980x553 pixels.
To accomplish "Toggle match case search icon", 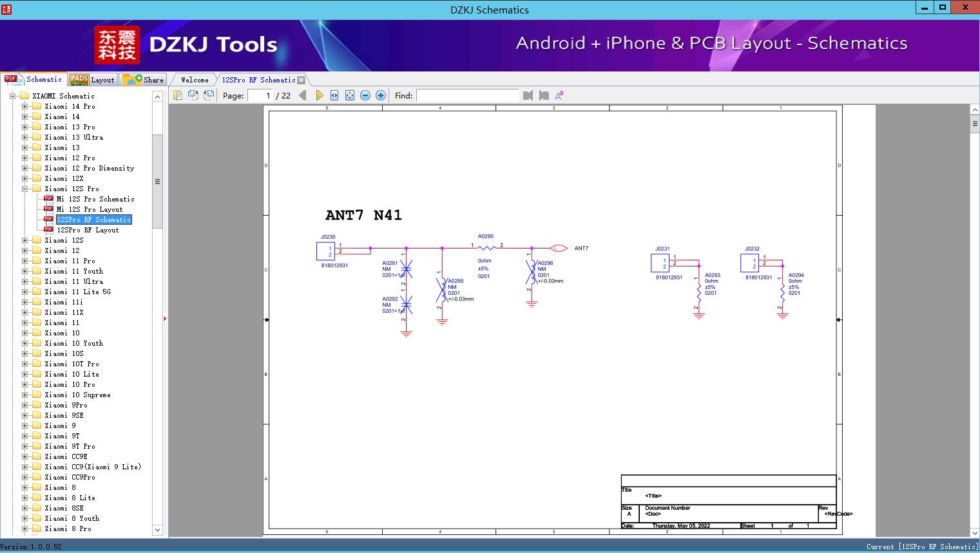I will click(559, 95).
